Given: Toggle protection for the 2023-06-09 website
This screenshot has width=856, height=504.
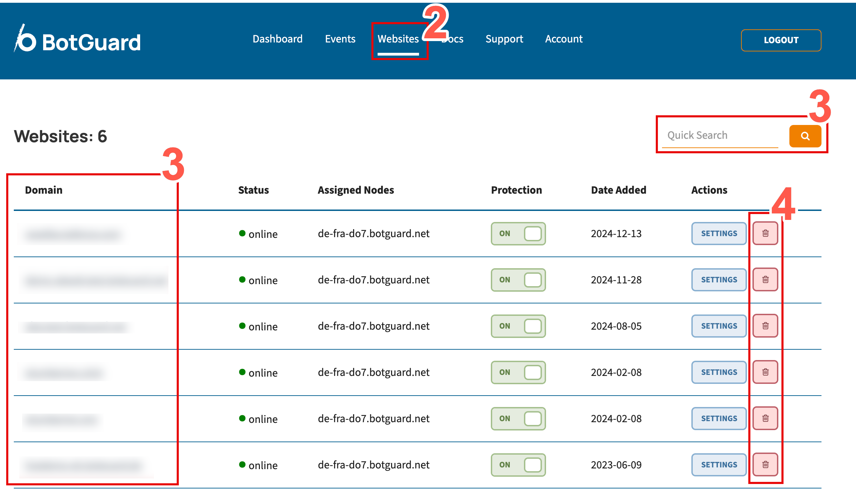Looking at the screenshot, I should click(518, 465).
